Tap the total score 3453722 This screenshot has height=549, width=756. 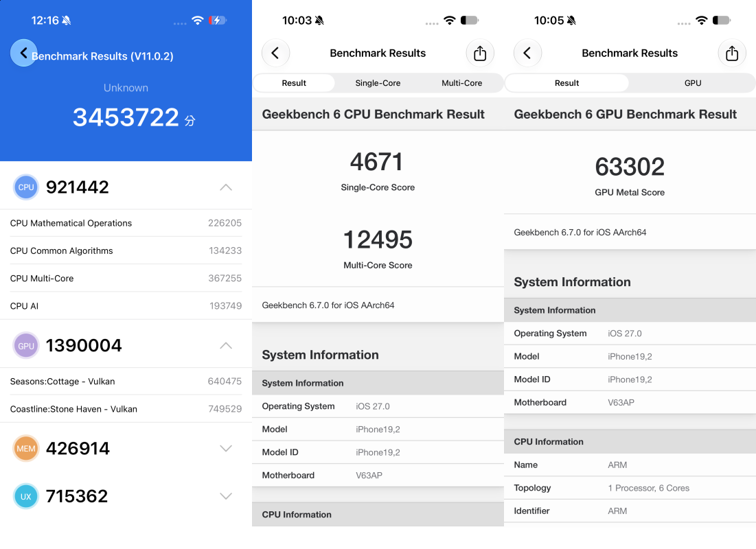126,117
